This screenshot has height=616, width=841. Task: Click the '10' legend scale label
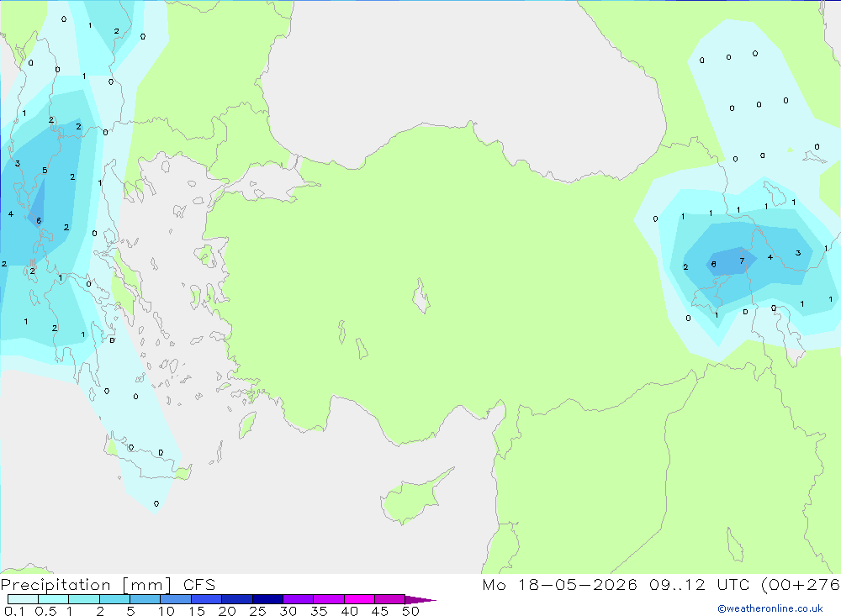click(x=167, y=611)
